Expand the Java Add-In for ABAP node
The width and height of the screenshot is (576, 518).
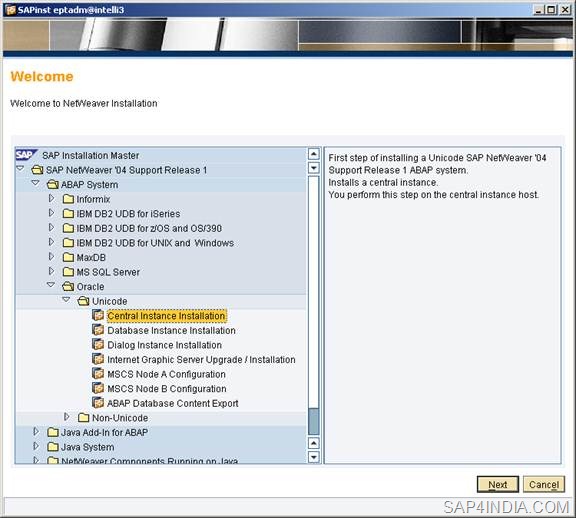[x=36, y=432]
